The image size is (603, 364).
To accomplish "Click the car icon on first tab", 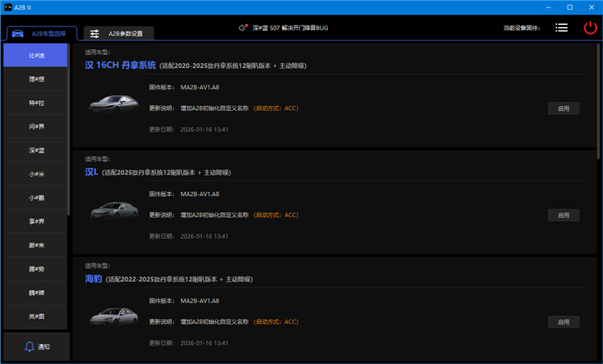I will [17, 34].
